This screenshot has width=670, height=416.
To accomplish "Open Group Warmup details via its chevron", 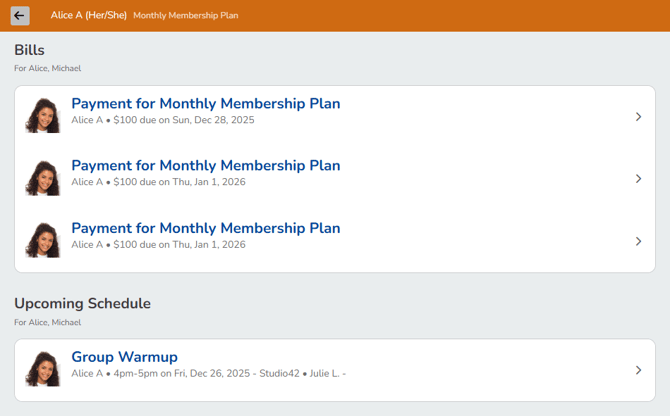I will [x=638, y=370].
